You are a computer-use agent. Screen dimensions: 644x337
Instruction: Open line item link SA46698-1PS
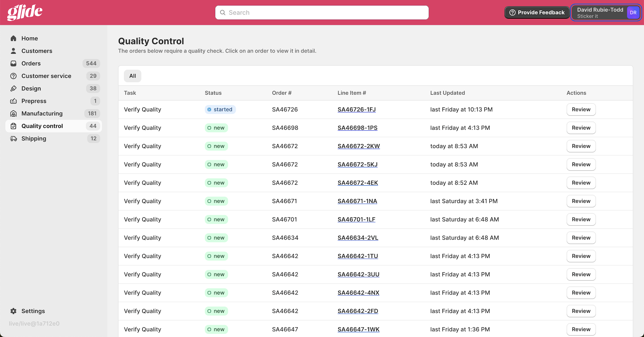pyautogui.click(x=357, y=128)
